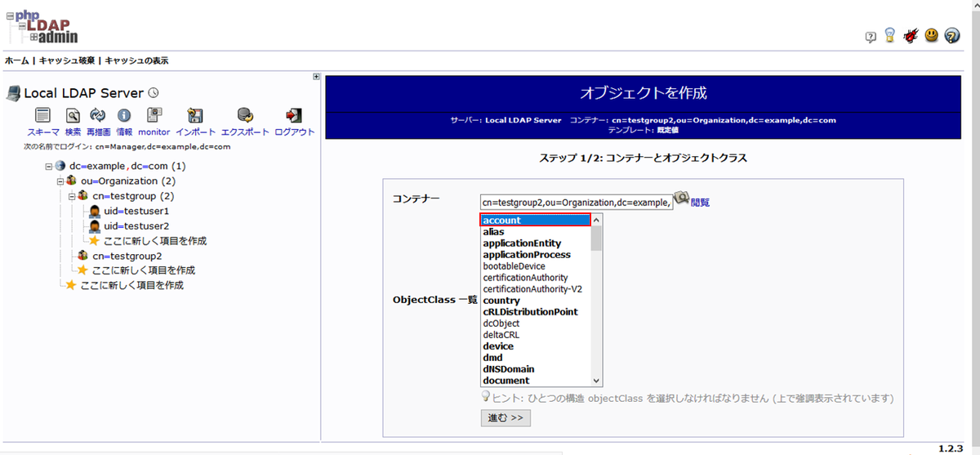980x455 pixels.
Task: Collapse the dc=example,dc=com tree node
Action: (x=49, y=166)
